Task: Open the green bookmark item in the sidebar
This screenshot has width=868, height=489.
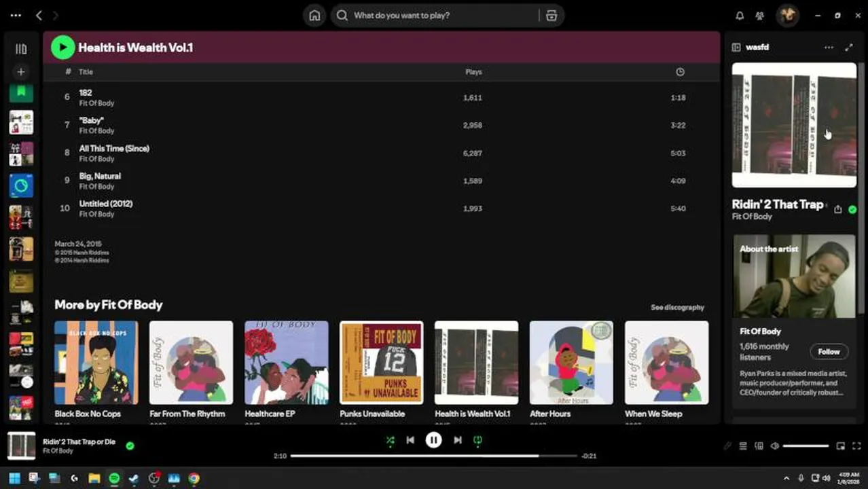Action: (x=21, y=92)
